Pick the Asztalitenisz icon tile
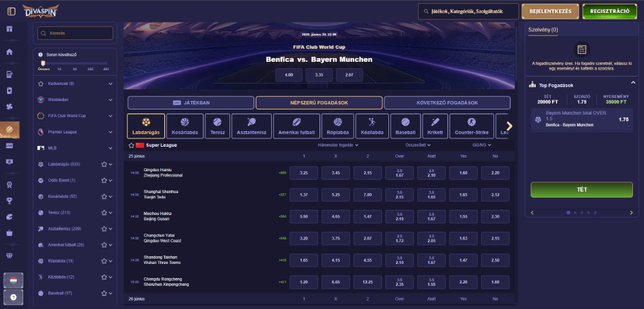644x309 pixels. [x=251, y=126]
